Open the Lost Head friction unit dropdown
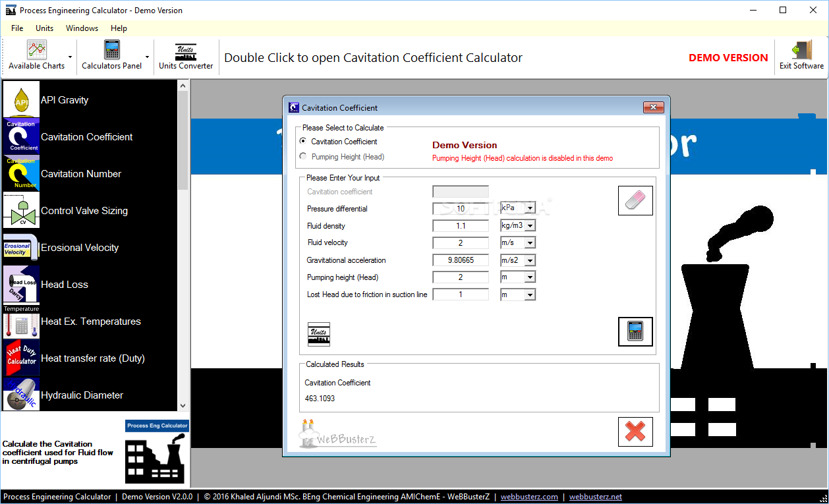 [530, 294]
